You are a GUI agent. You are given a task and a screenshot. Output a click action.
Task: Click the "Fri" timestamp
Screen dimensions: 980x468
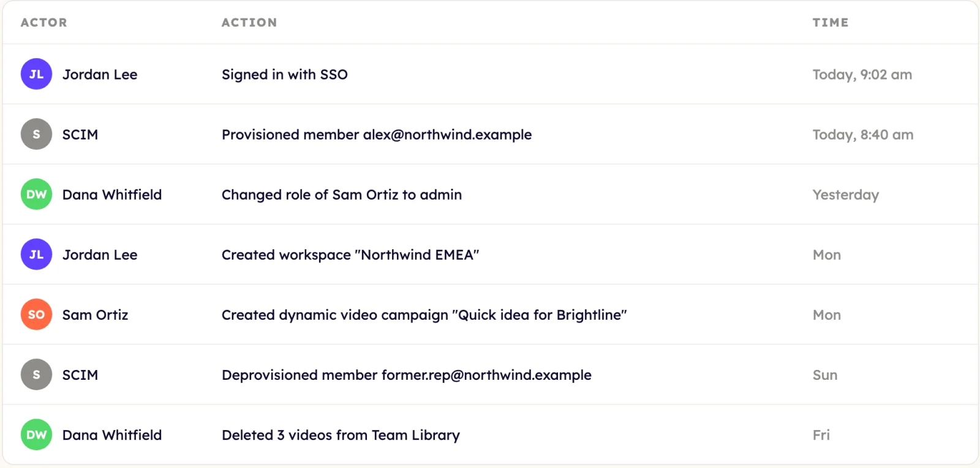point(821,434)
